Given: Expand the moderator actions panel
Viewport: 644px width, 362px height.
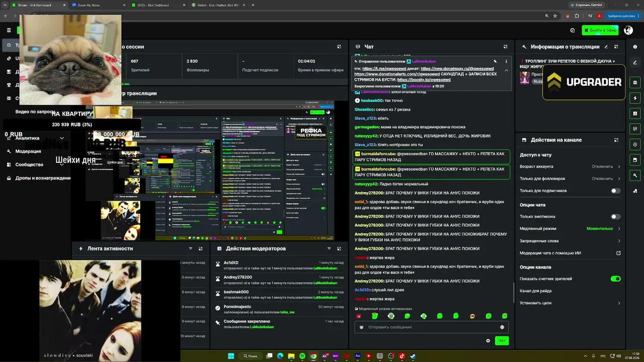Looking at the screenshot, I should click(339, 248).
